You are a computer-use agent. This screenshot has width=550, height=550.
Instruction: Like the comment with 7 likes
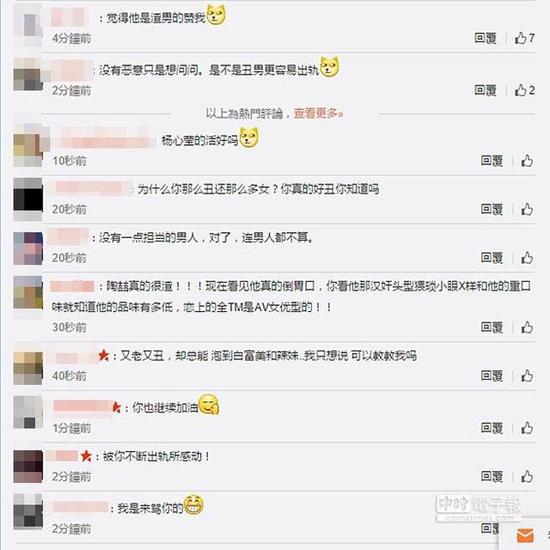pyautogui.click(x=524, y=38)
